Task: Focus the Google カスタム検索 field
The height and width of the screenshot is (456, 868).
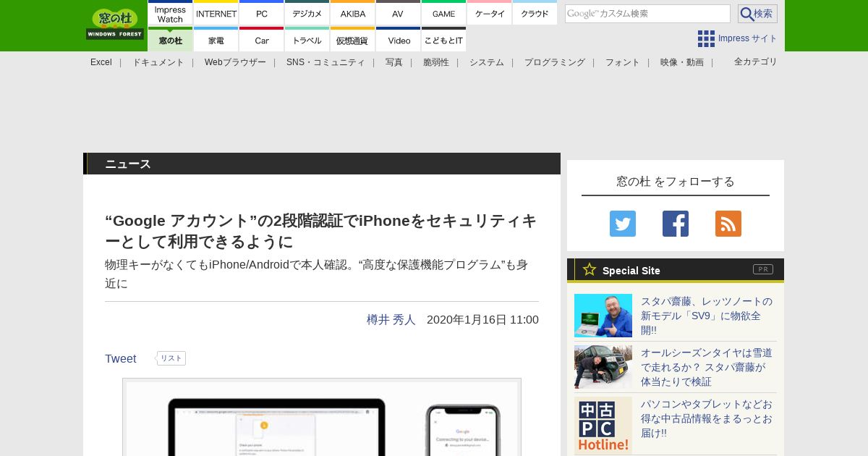Action: coord(647,14)
